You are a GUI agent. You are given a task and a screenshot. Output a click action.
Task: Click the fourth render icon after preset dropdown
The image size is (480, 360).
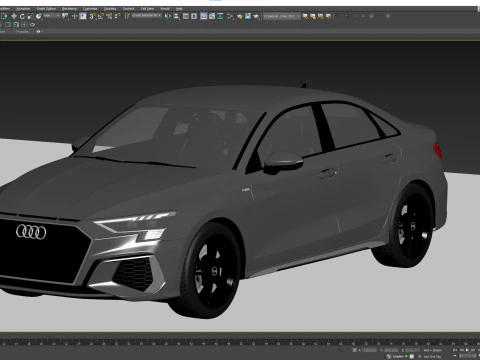[x=329, y=16]
